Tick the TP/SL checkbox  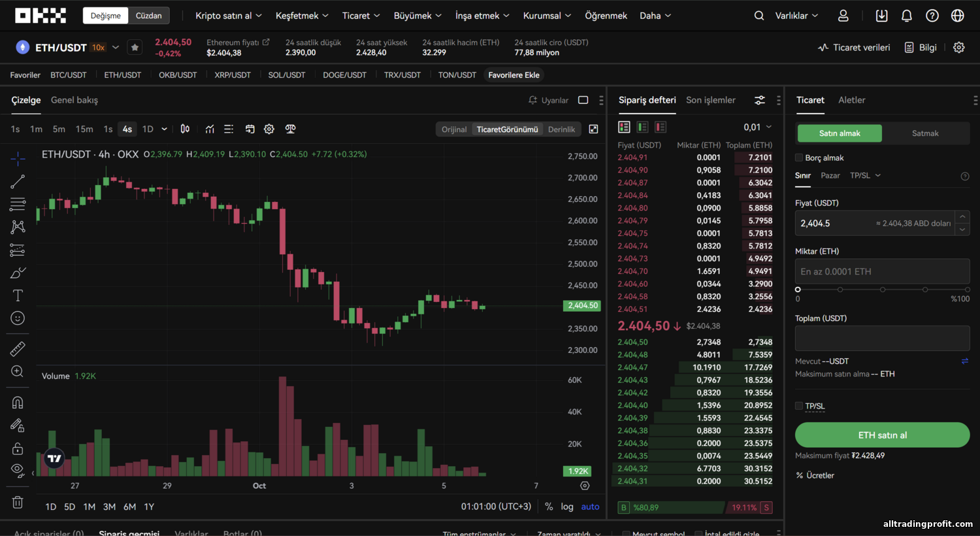(798, 406)
